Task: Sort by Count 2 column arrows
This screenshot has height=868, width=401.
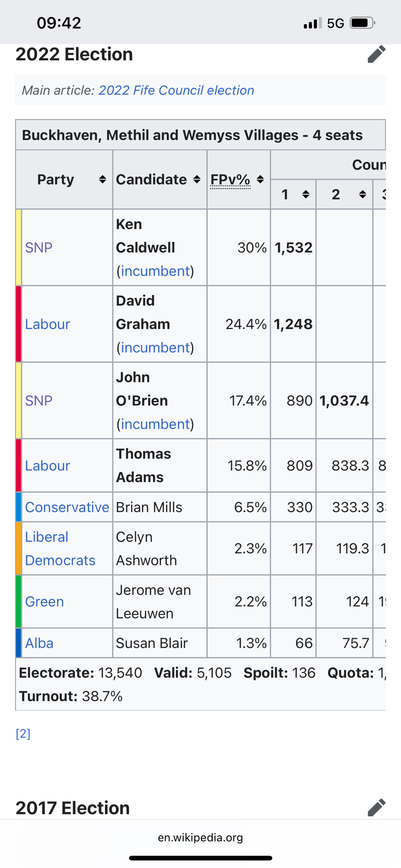Action: (362, 194)
